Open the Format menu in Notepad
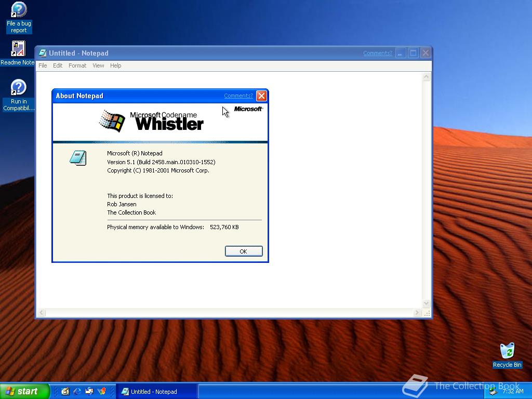Screen dimensions: 532x399 click(77, 65)
